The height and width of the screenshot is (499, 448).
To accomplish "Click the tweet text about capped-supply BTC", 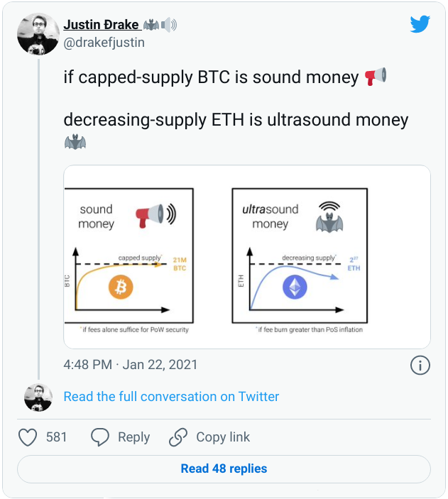I will pos(211,77).
